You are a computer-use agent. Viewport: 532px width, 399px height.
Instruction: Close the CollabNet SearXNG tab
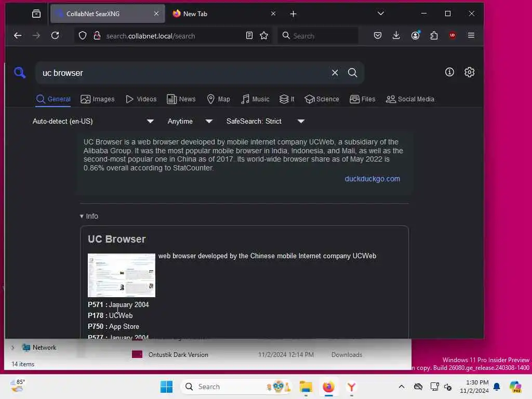(x=156, y=14)
